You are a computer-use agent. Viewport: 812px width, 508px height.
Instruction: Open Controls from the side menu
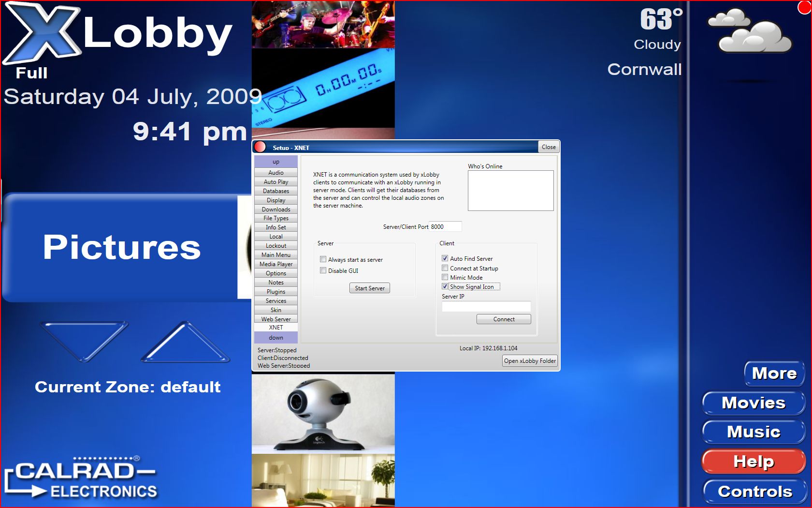click(x=754, y=492)
